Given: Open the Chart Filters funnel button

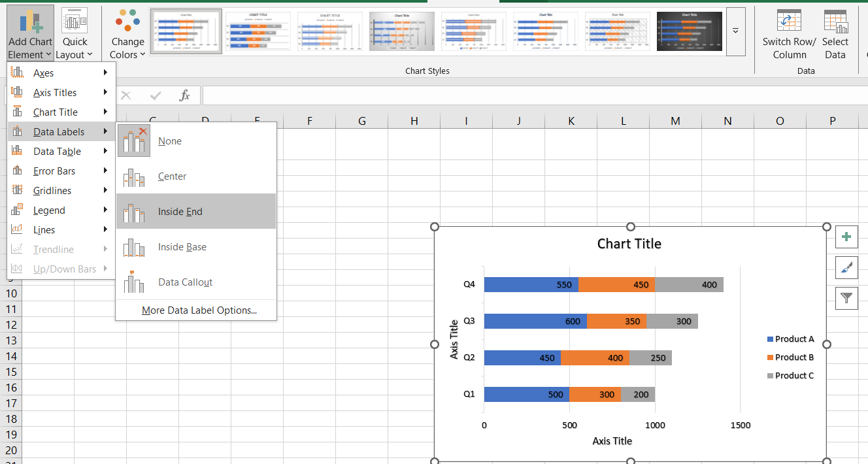Looking at the screenshot, I should tap(846, 298).
